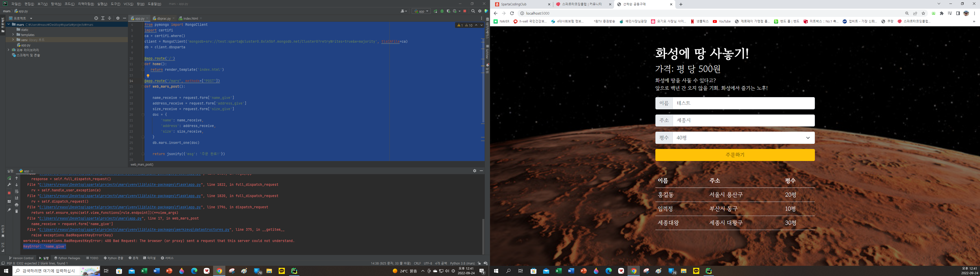This screenshot has height=276, width=980.
Task: Jump up the stack trace in Run panel
Action: (16, 178)
